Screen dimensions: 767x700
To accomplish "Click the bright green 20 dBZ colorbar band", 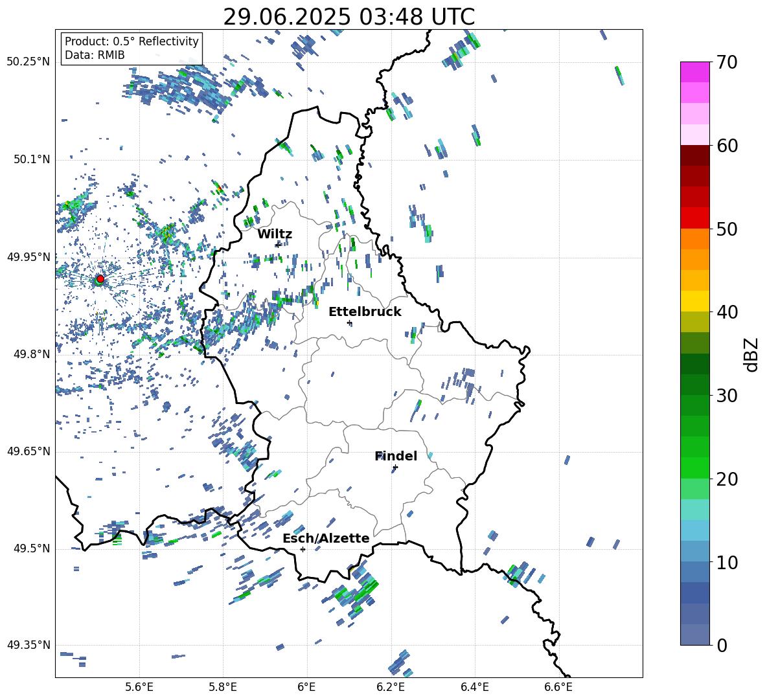I will (x=695, y=468).
